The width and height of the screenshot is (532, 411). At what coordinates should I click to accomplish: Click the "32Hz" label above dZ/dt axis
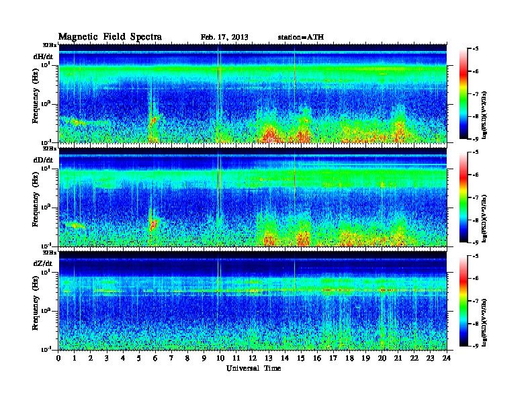pyautogui.click(x=50, y=253)
